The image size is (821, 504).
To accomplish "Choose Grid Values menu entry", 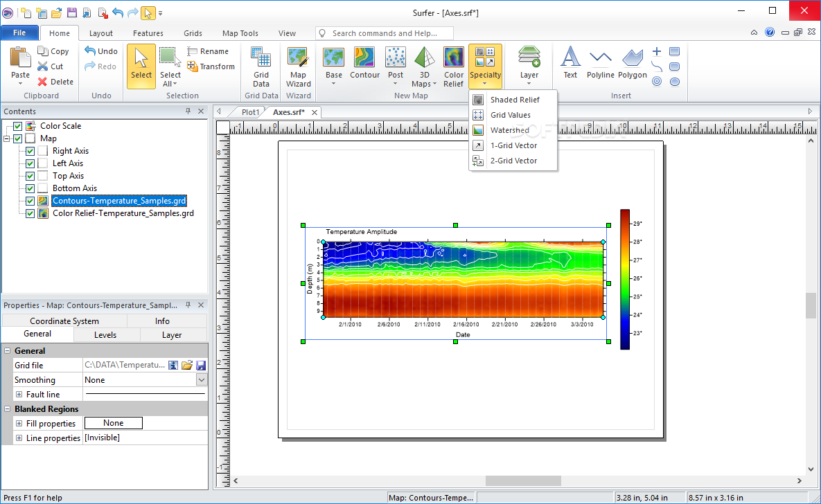I will click(x=513, y=115).
